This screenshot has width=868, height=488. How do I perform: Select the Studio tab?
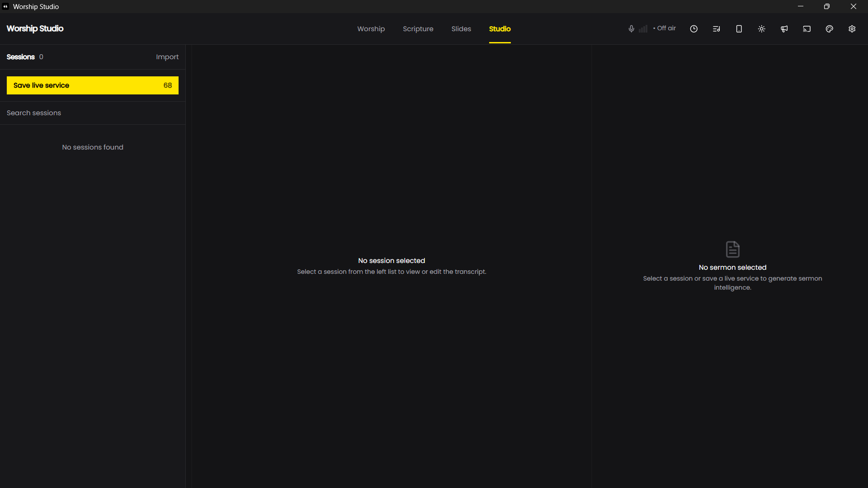500,29
